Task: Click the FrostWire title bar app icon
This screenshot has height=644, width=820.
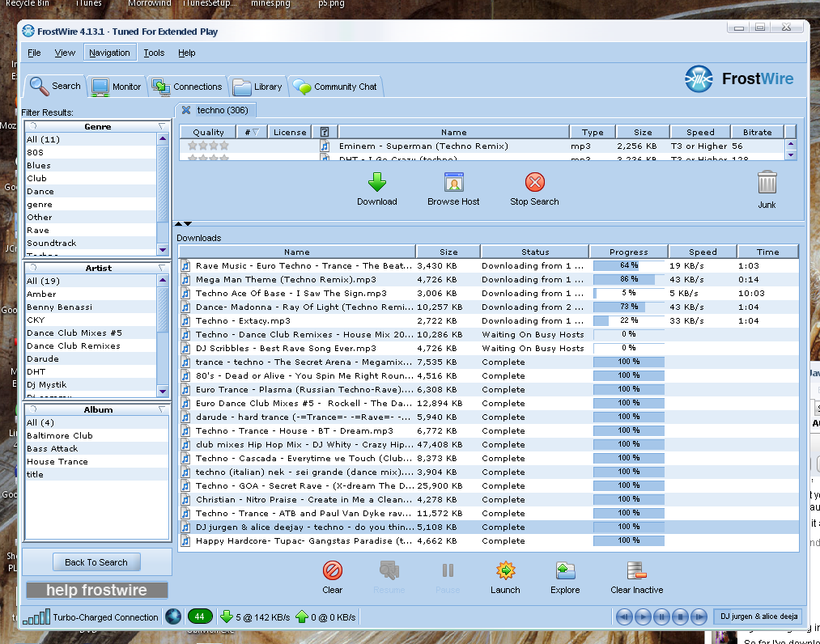Action: pyautogui.click(x=28, y=32)
